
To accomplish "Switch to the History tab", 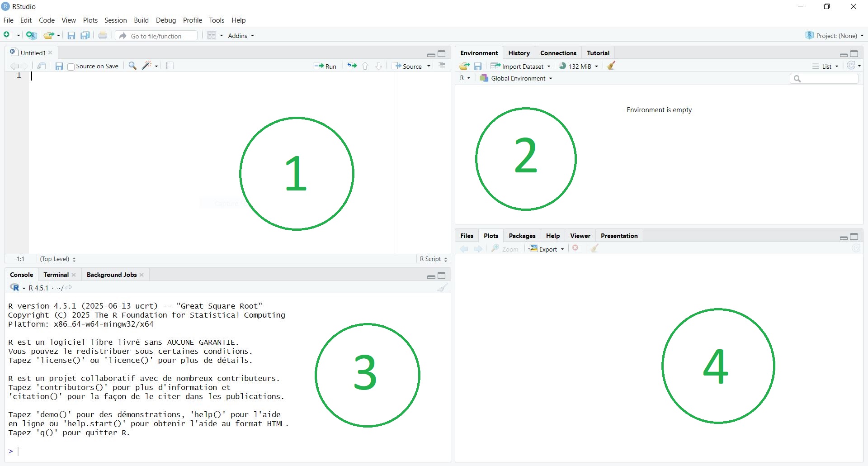I will click(x=519, y=53).
